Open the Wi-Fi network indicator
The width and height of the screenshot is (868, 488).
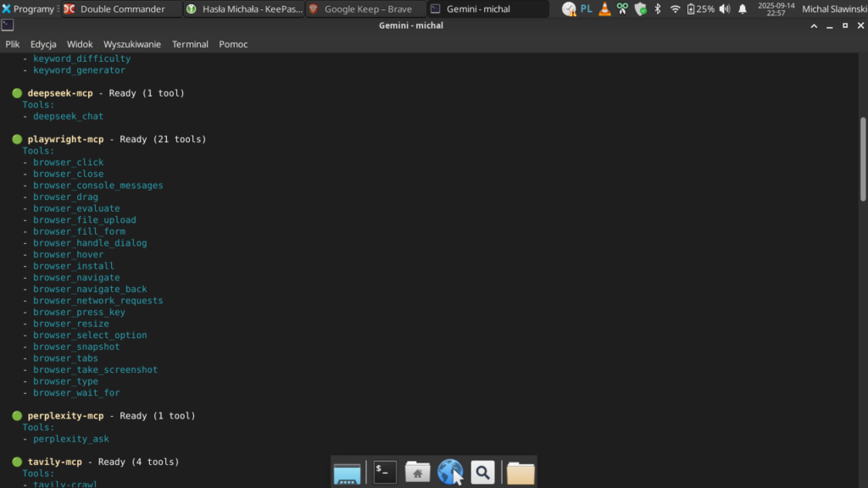click(675, 9)
